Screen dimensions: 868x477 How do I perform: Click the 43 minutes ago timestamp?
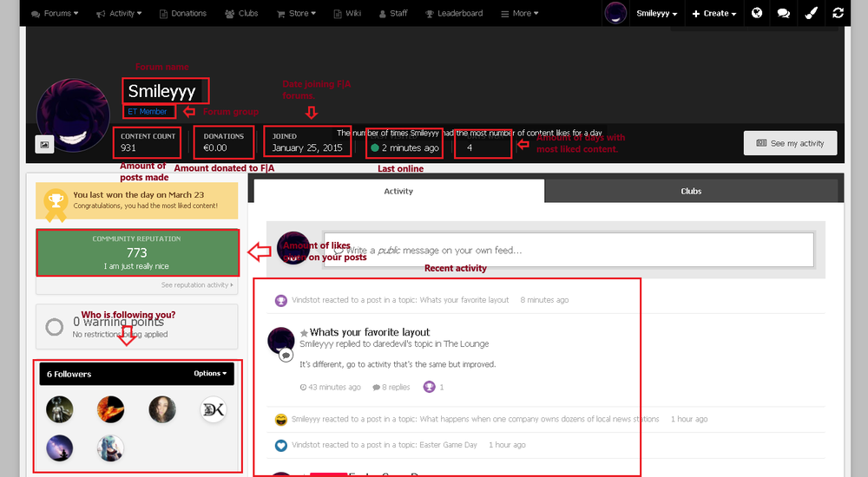pos(331,388)
